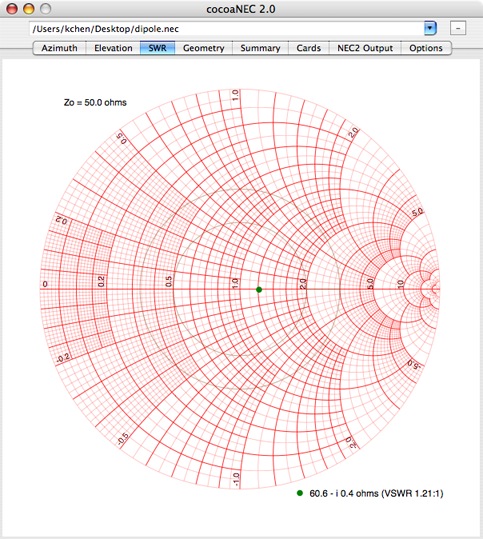Image resolution: width=483 pixels, height=539 pixels.
Task: Close the cocoaNEC window with red button
Action: 12,9
